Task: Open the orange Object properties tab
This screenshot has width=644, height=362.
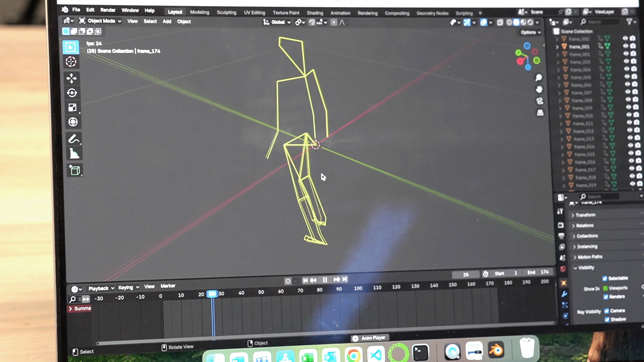Action: [563, 283]
